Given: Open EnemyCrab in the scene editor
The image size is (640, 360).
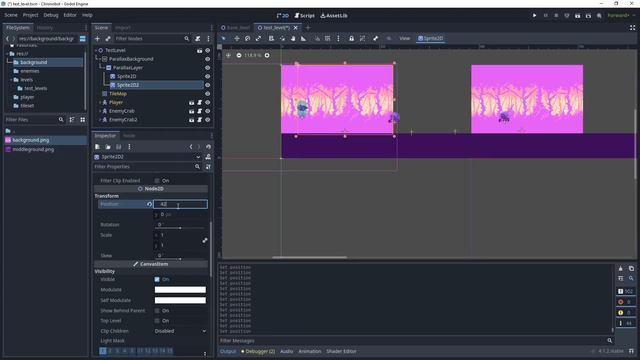Looking at the screenshot, I should [191, 111].
